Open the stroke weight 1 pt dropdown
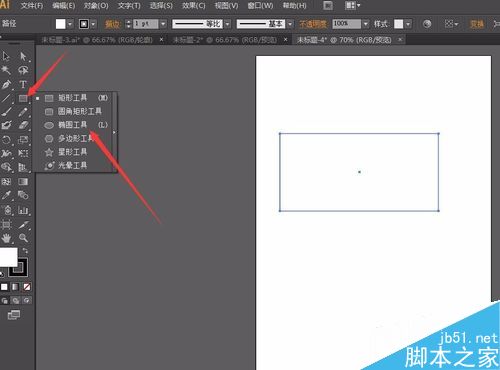The height and width of the screenshot is (370, 500). [x=163, y=24]
